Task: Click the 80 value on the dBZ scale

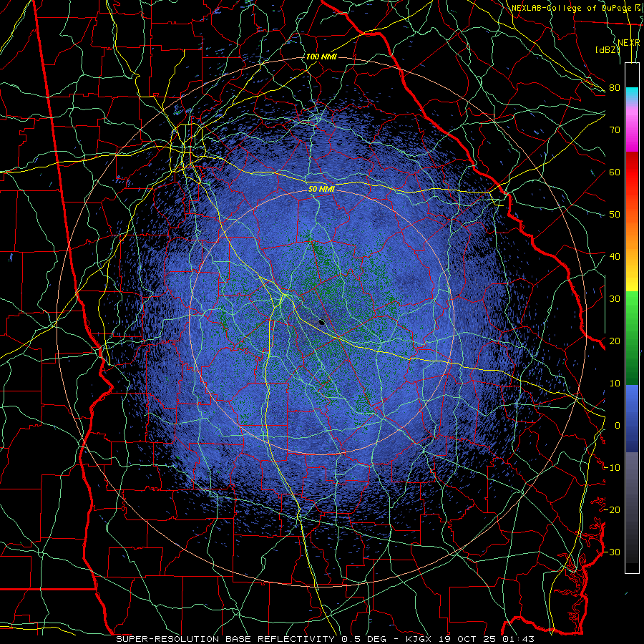Action: click(615, 87)
